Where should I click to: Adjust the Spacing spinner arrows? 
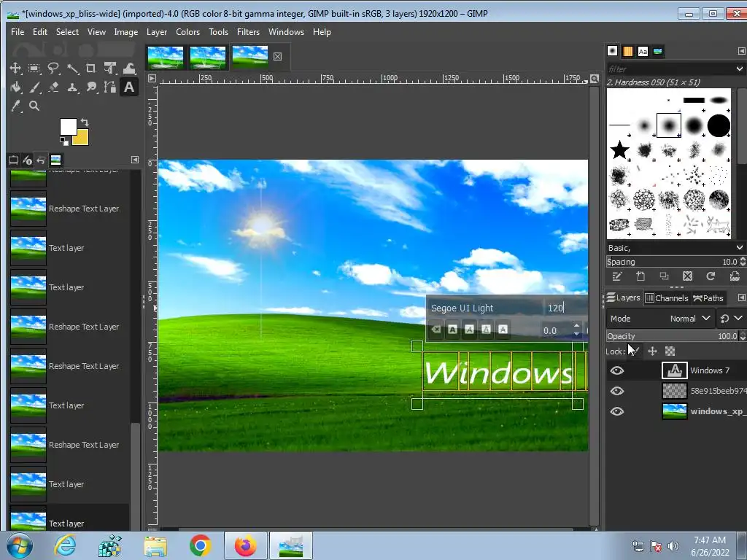[x=742, y=262]
